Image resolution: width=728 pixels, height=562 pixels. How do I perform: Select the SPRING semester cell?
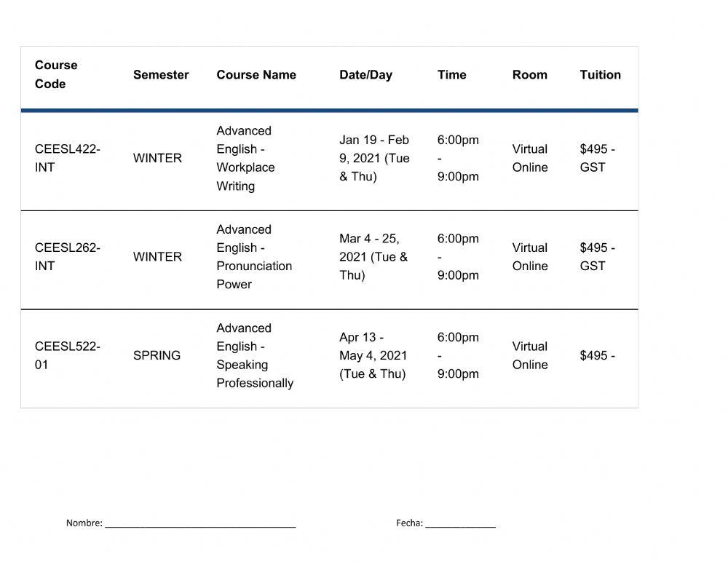[x=157, y=355]
